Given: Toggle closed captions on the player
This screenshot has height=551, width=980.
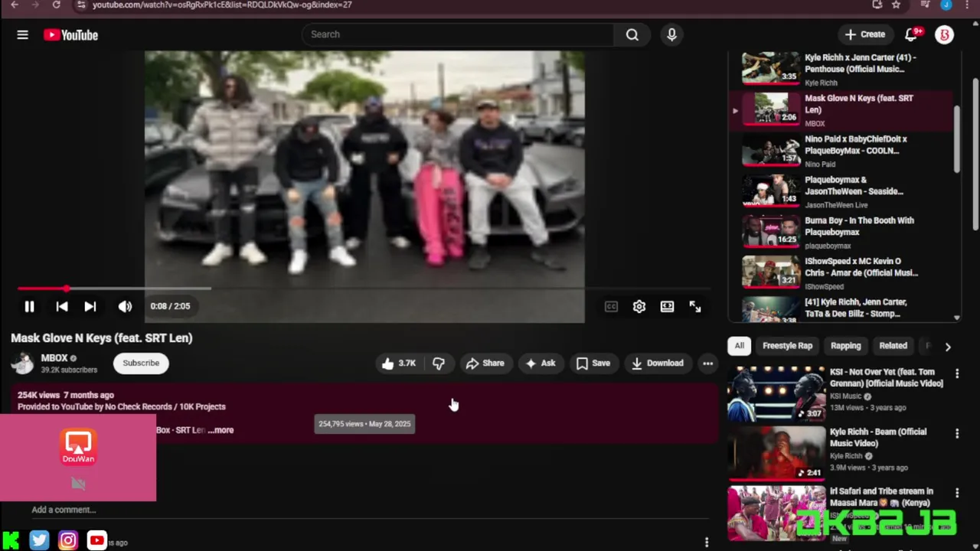Looking at the screenshot, I should point(611,306).
